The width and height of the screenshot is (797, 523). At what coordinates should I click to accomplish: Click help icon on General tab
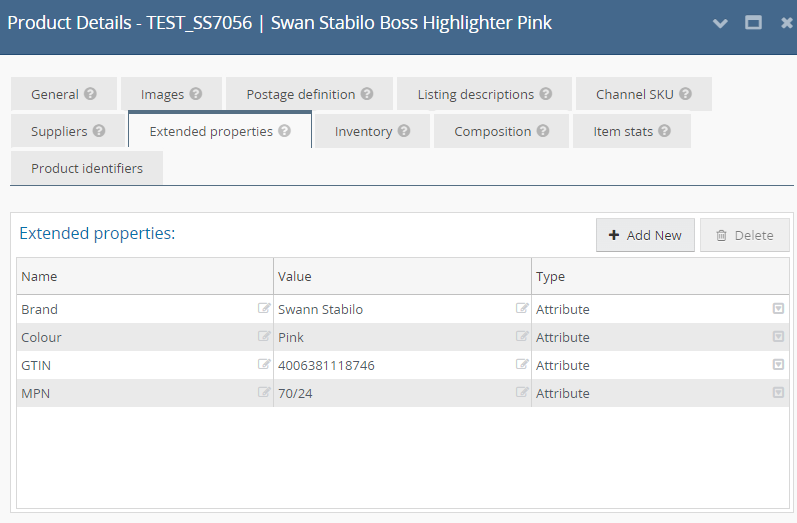[91, 94]
